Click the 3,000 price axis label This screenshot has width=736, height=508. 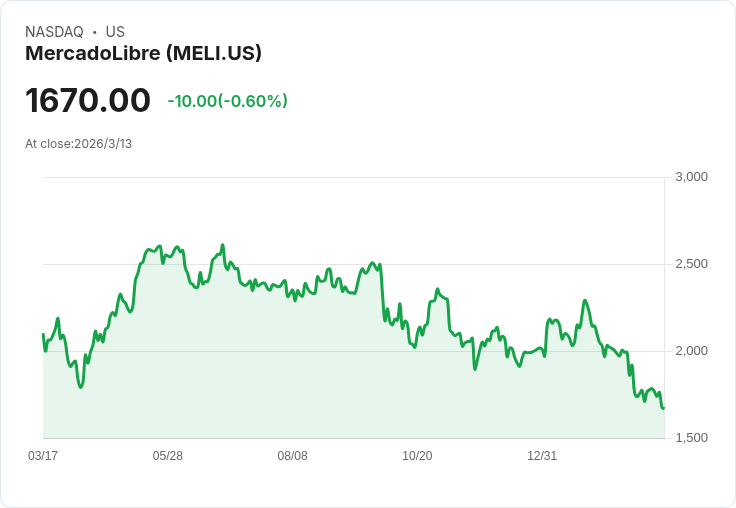click(x=691, y=177)
